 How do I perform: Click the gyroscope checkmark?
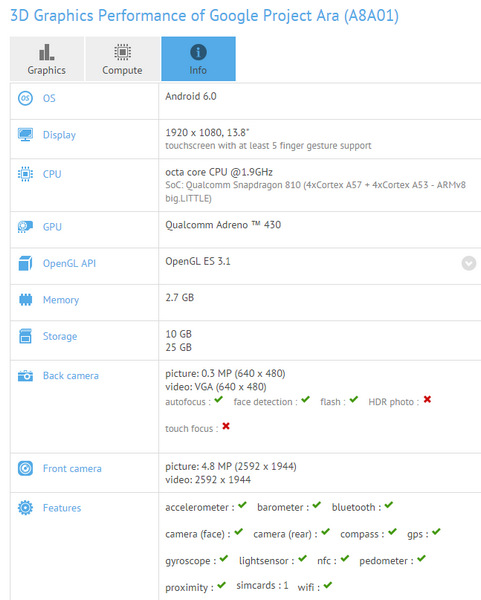[x=224, y=559]
